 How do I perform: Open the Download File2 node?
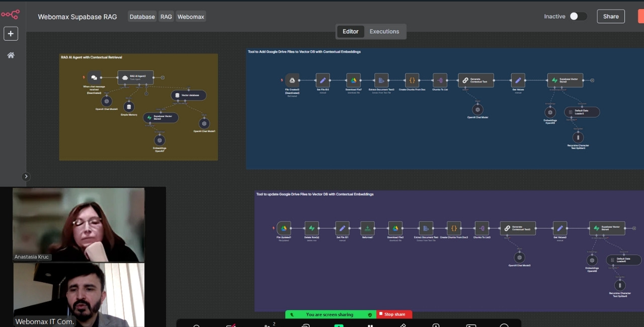tap(395, 228)
